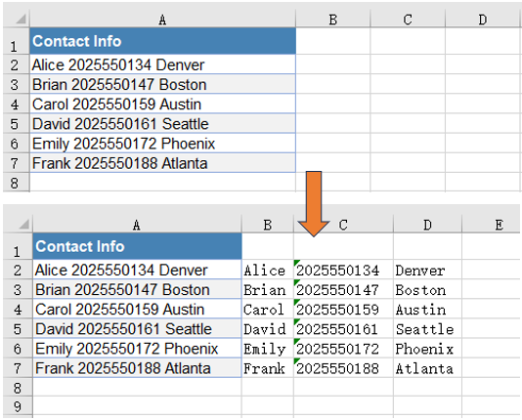Select row 5 header in lower sheet
This screenshot has width=522, height=420.
18,328
